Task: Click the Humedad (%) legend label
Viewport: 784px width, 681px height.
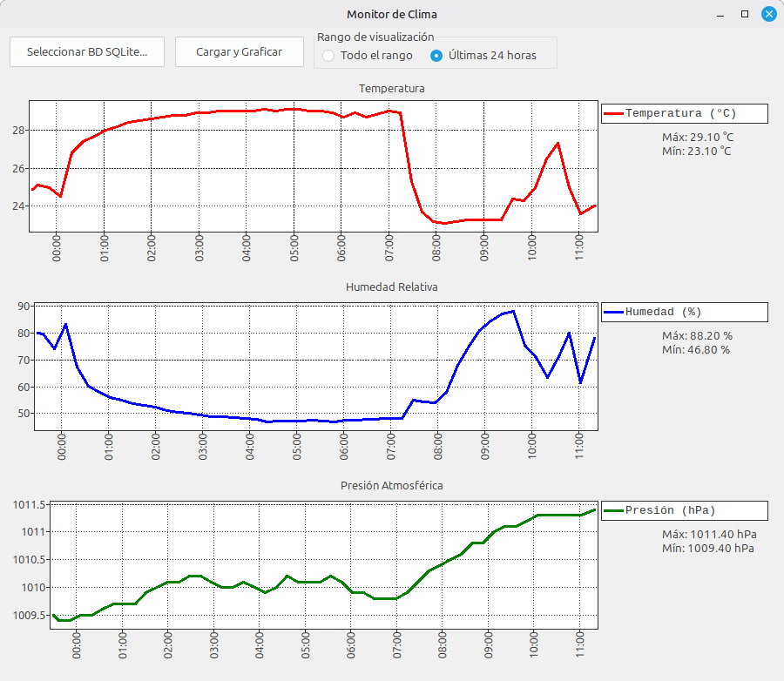Action: (x=663, y=312)
